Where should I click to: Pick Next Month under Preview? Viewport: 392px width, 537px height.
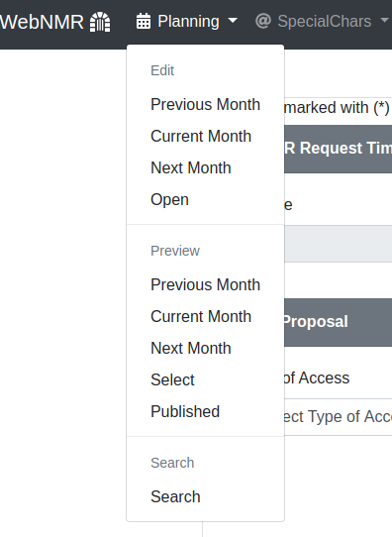[x=205, y=348]
